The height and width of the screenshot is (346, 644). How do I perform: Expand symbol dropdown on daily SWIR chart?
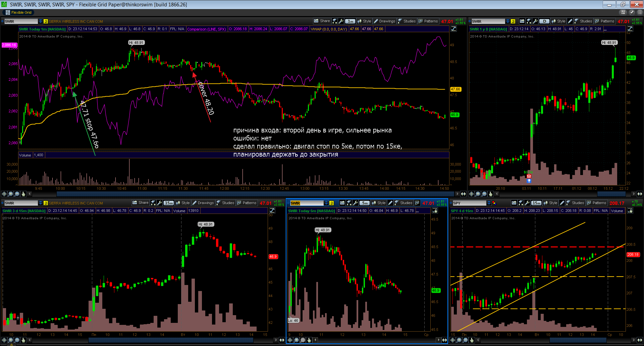click(508, 21)
